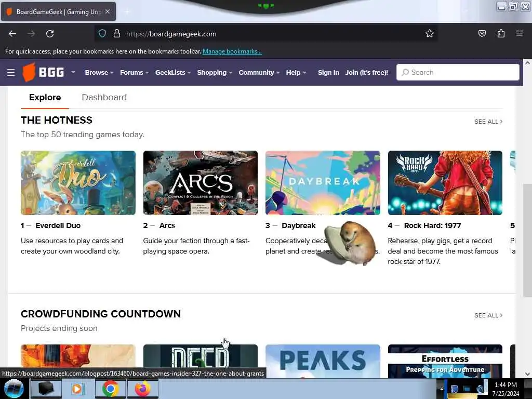Click the Firefox taskbar icon

click(142, 389)
